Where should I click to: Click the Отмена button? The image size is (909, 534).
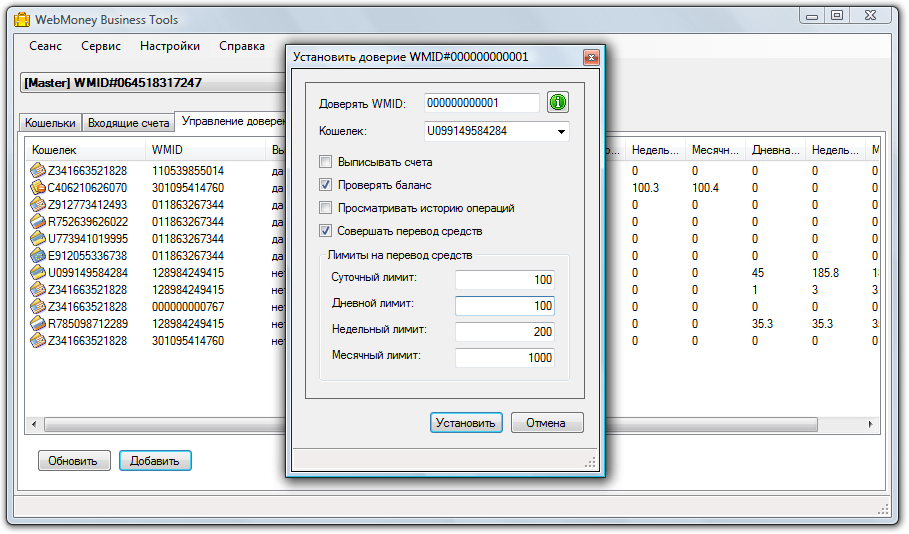point(547,423)
